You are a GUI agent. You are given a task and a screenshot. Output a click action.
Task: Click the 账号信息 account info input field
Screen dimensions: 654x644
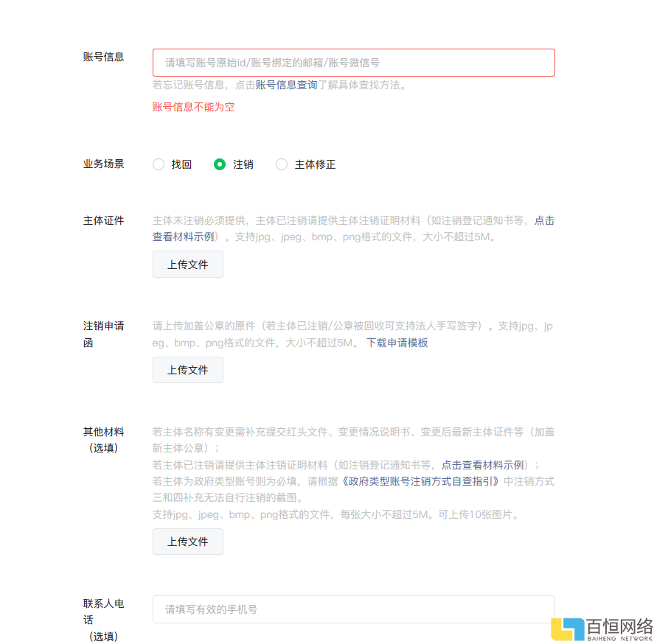352,63
